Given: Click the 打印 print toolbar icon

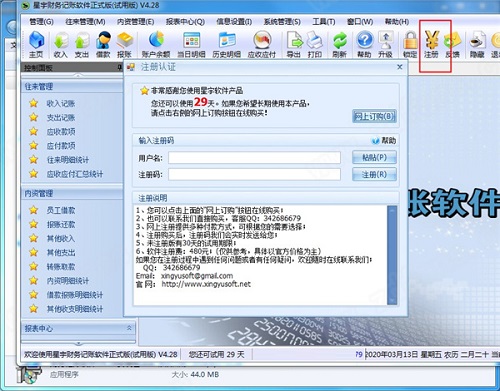Looking at the screenshot, I should click(314, 44).
